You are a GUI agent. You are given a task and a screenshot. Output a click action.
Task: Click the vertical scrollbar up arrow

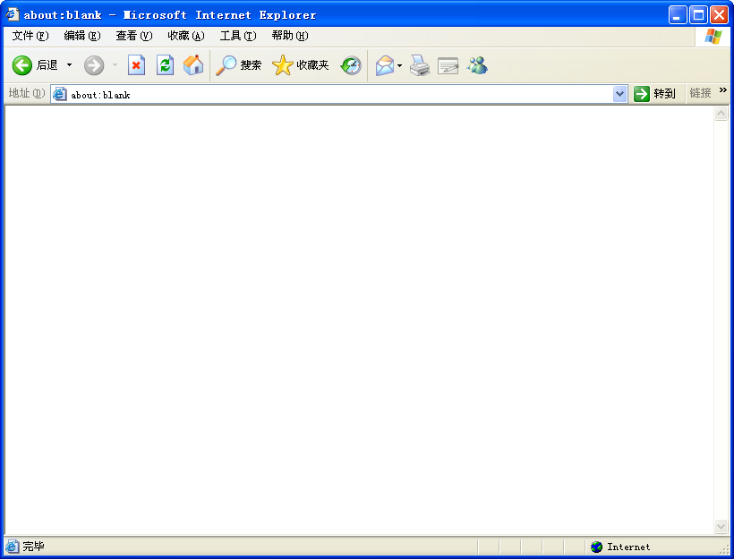[x=721, y=114]
